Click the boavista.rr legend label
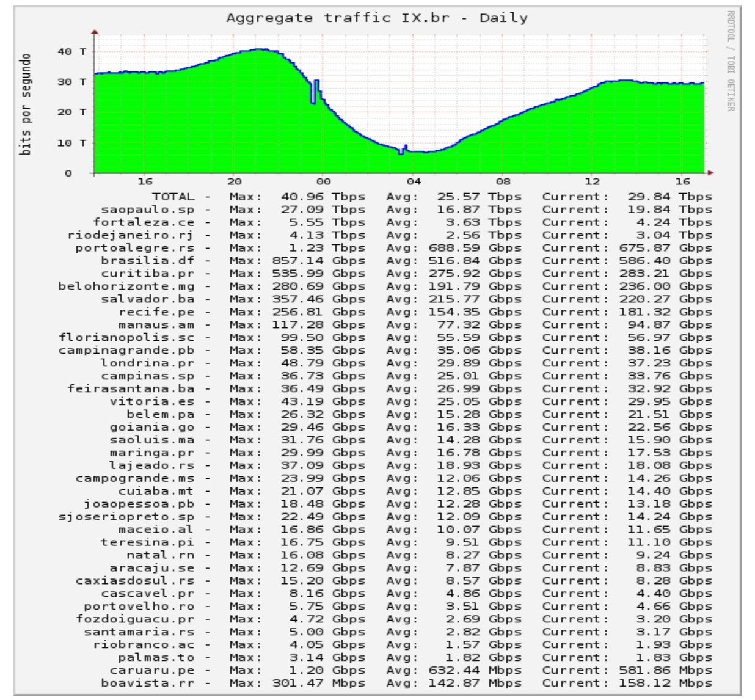The height and width of the screenshot is (700, 755). (147, 683)
